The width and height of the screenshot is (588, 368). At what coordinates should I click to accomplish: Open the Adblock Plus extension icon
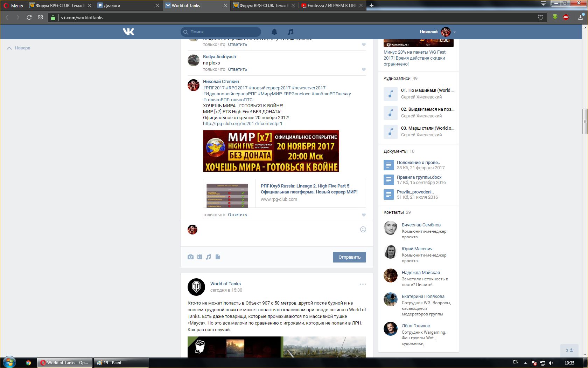pyautogui.click(x=566, y=17)
